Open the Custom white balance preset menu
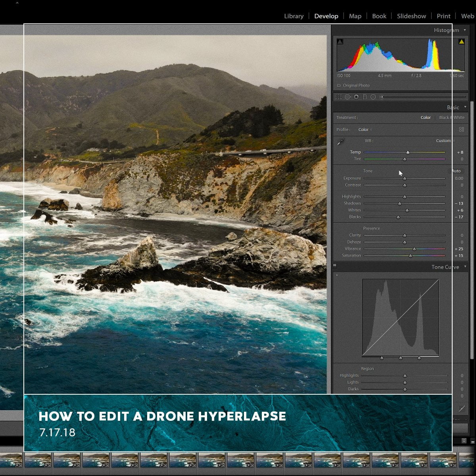This screenshot has height=476, width=476. tap(443, 140)
